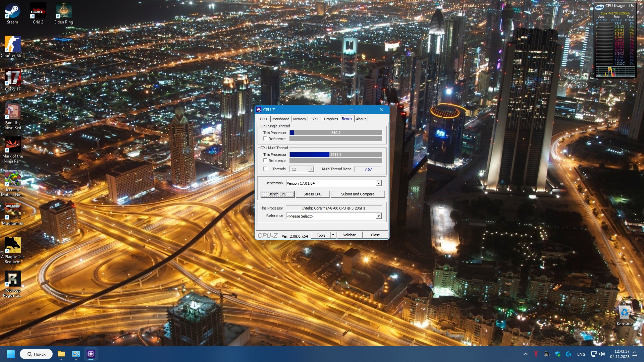Viewport: 644px width, 362px height.
Task: Expand the Tools dropdown arrow
Action: pos(333,235)
